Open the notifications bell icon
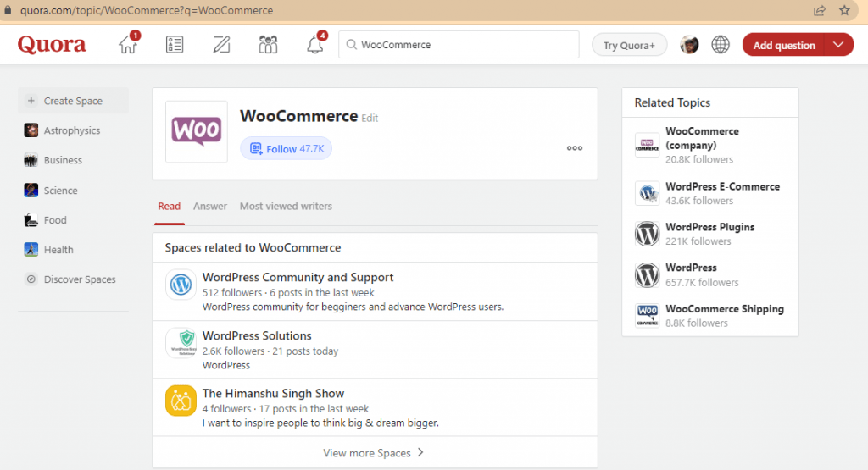The image size is (868, 470). (x=315, y=44)
